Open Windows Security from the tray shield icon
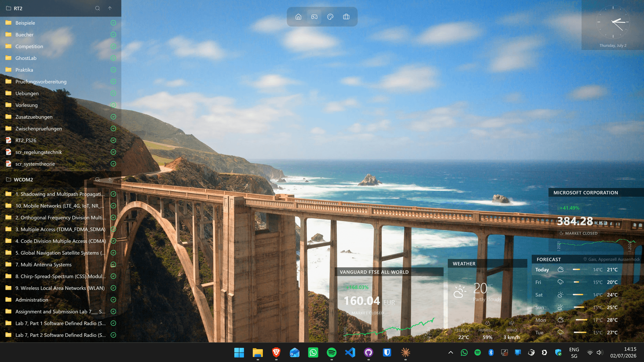 click(x=558, y=352)
